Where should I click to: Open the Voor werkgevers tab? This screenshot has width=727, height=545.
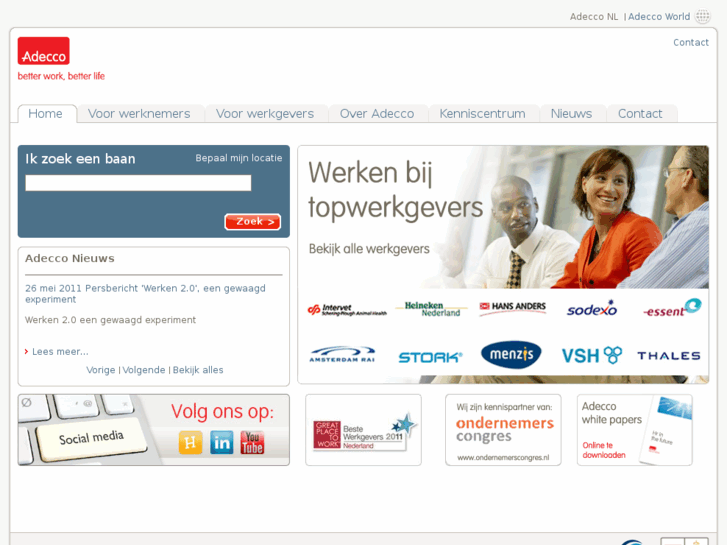(x=266, y=114)
